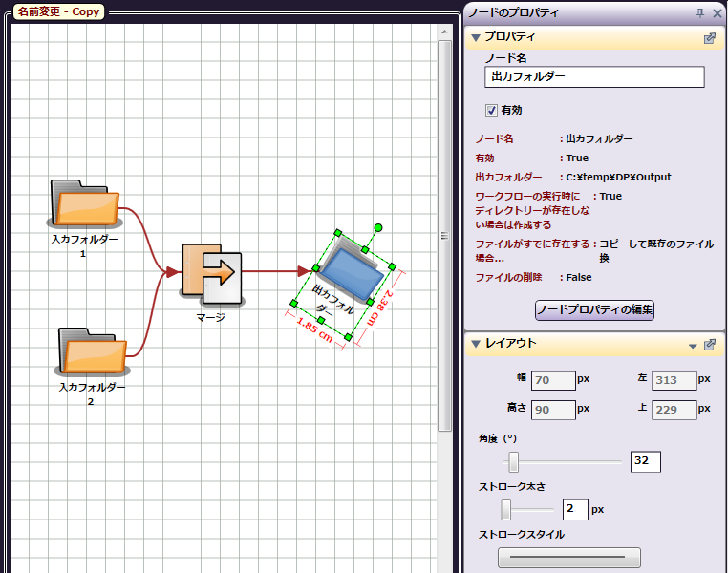Click the ファイルの削除 property label
Viewport: 728px width, 573px height.
click(x=508, y=278)
